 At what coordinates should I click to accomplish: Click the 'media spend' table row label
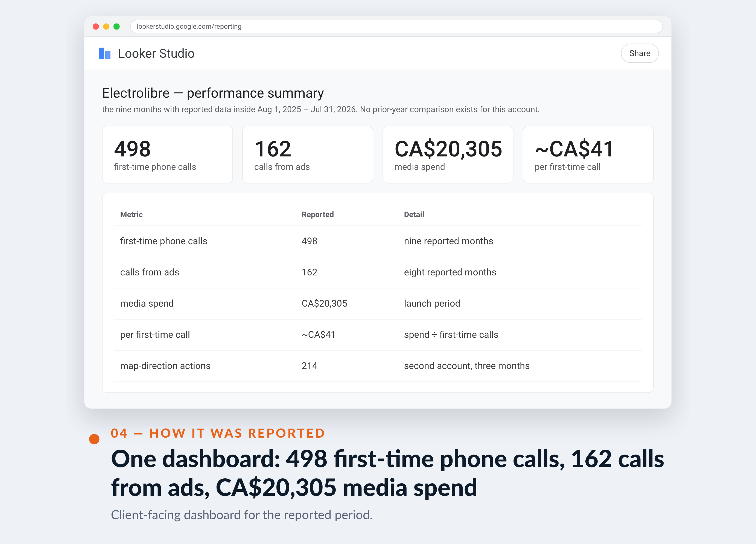(147, 304)
